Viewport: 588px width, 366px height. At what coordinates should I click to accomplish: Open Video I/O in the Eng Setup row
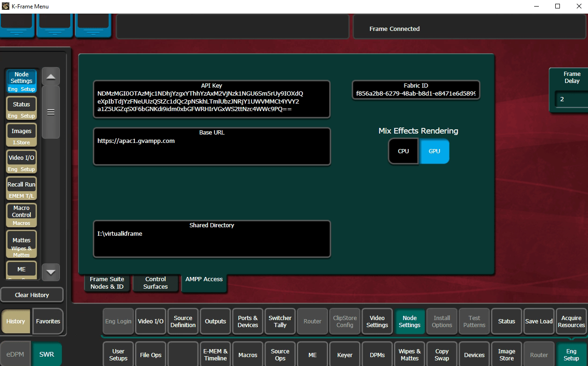pyautogui.click(x=151, y=321)
